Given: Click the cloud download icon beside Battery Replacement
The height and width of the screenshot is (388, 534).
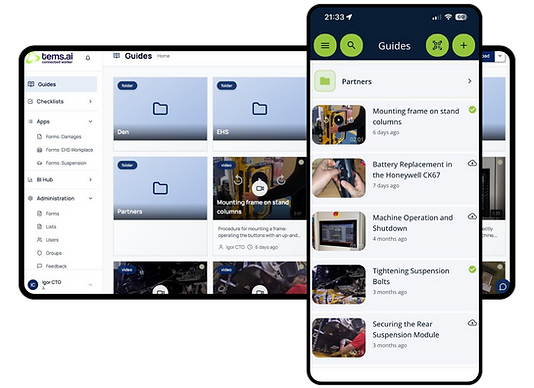Looking at the screenshot, I should point(472,163).
